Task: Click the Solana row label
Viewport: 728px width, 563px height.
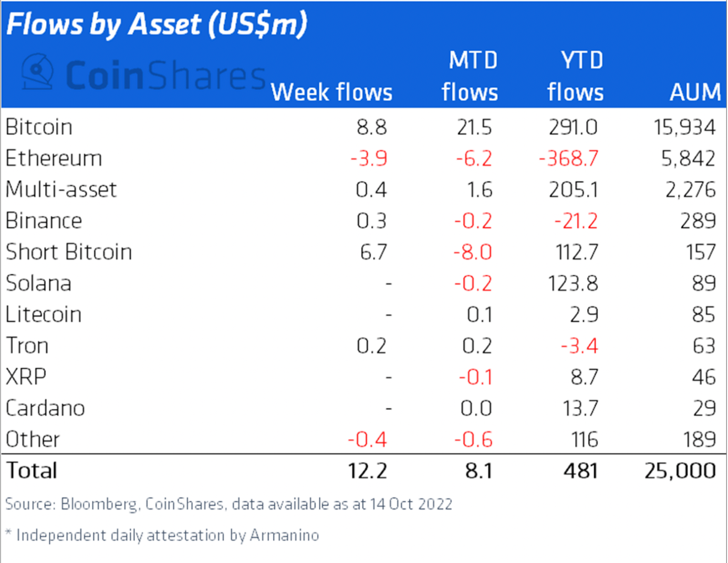Action: 38,284
